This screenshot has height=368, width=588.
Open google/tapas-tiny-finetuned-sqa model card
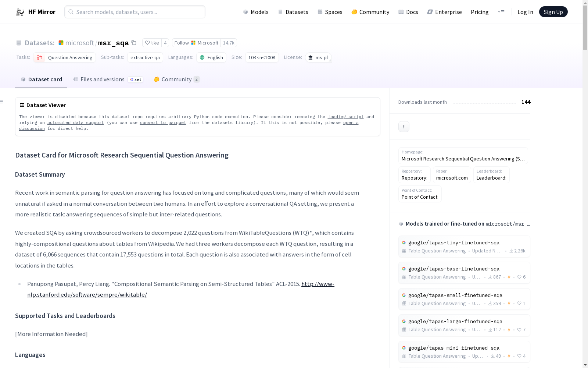pyautogui.click(x=464, y=247)
